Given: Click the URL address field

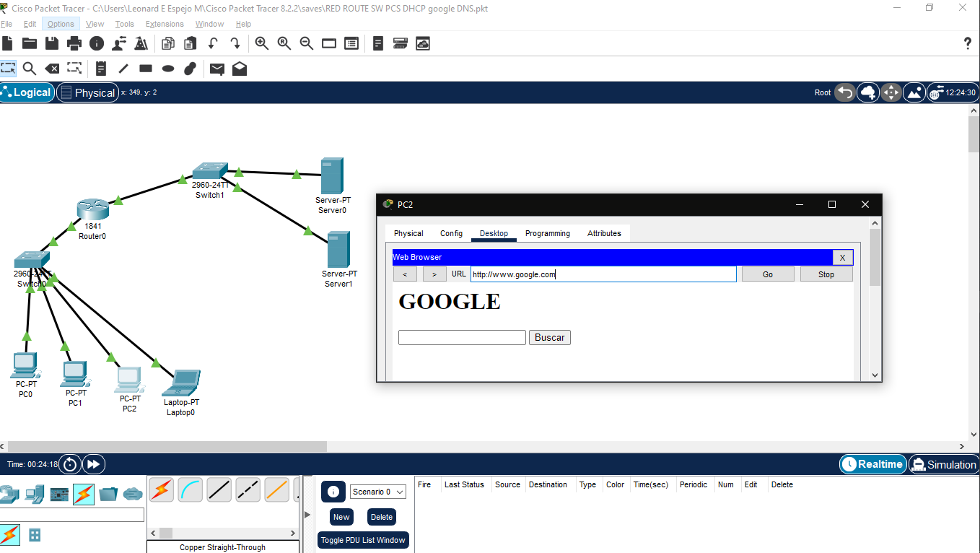Looking at the screenshot, I should pyautogui.click(x=603, y=274).
